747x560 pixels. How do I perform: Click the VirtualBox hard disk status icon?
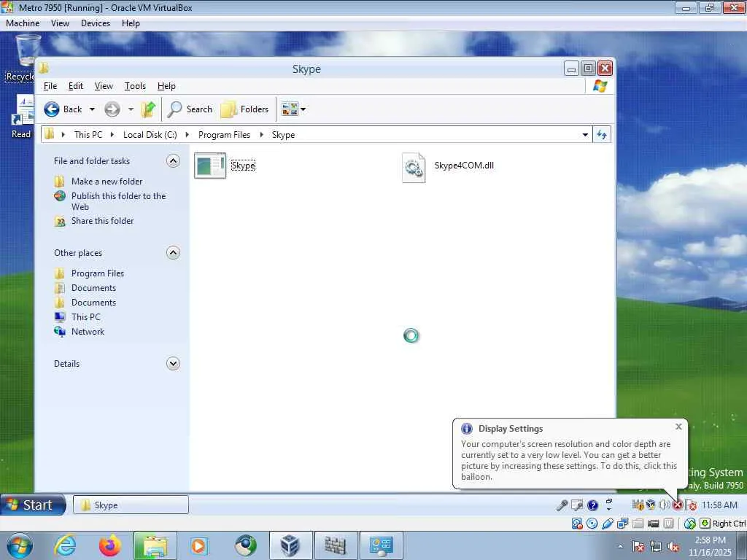click(577, 524)
